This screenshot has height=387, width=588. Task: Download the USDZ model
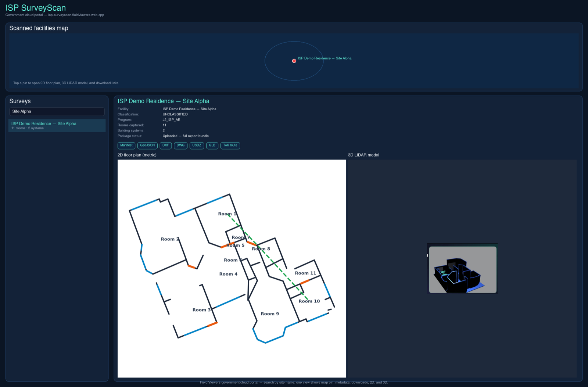coord(197,146)
